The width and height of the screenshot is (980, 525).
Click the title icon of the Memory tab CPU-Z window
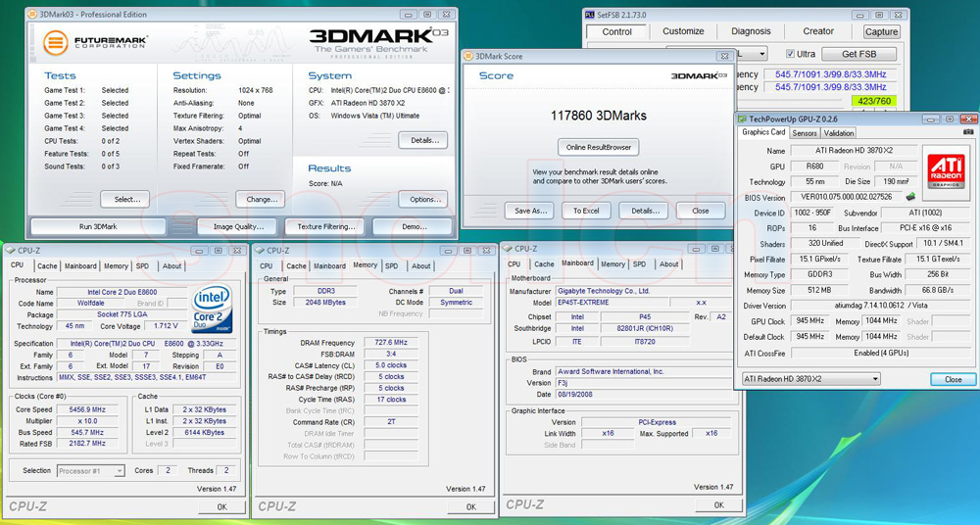pyautogui.click(x=260, y=251)
